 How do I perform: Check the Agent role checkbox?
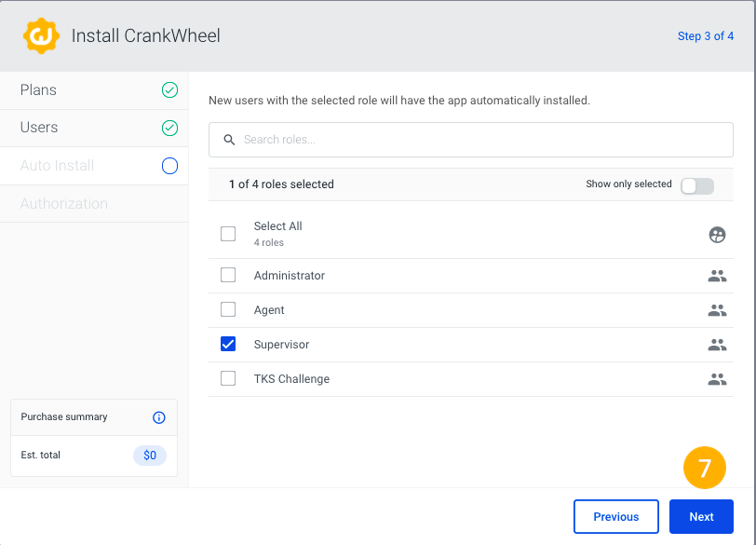(x=228, y=309)
